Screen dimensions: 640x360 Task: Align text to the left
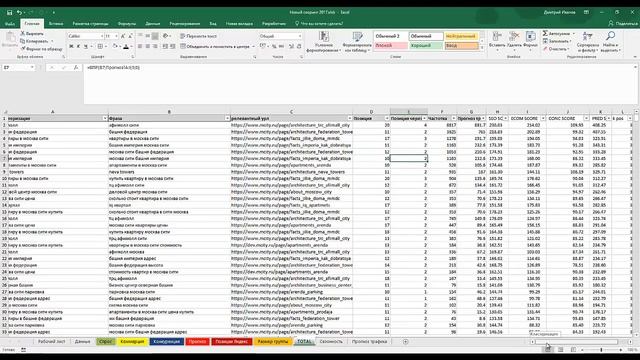click(x=140, y=47)
